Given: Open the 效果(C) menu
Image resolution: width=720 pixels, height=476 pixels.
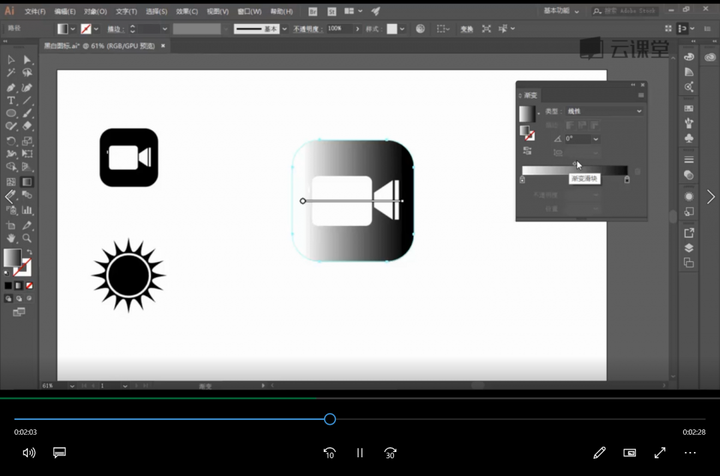Looking at the screenshot, I should coord(187,11).
